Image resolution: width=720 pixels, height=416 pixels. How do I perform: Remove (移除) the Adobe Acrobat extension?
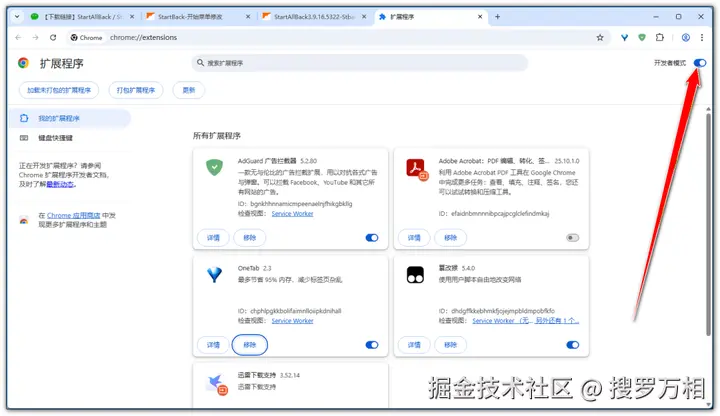click(x=450, y=238)
